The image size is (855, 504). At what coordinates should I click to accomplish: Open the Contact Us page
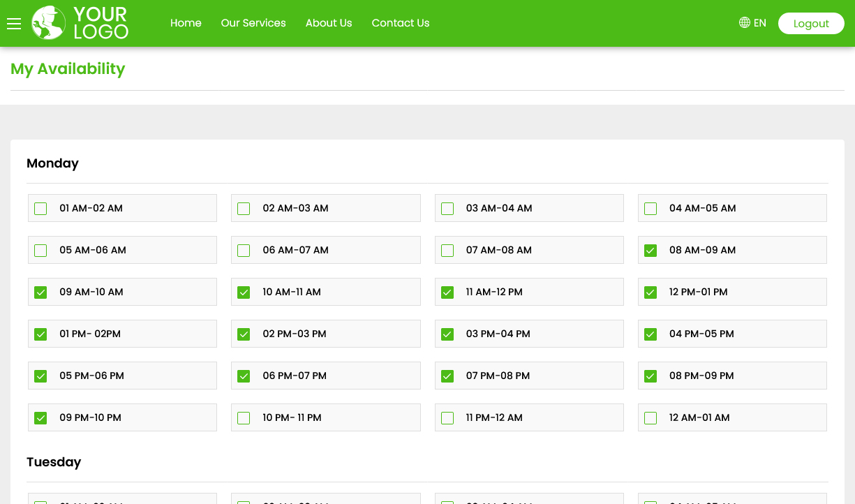click(400, 23)
